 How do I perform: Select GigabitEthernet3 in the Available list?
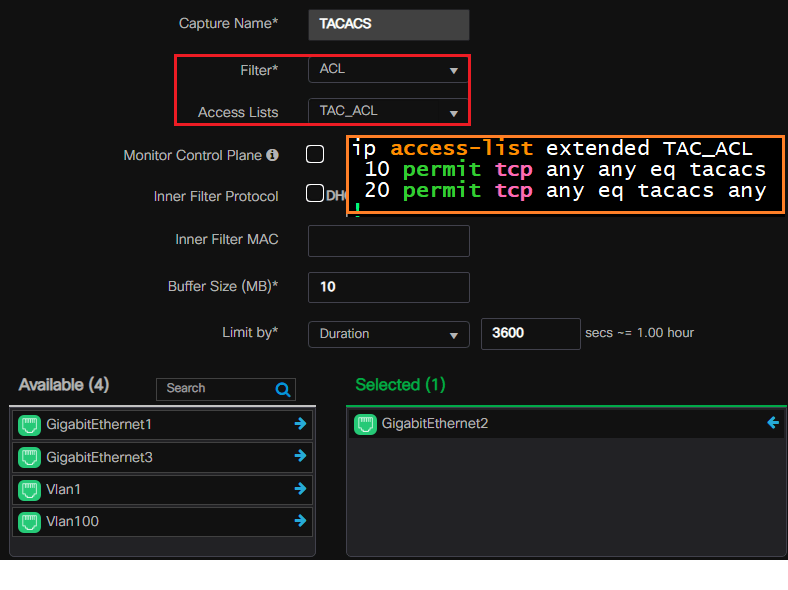click(x=99, y=457)
